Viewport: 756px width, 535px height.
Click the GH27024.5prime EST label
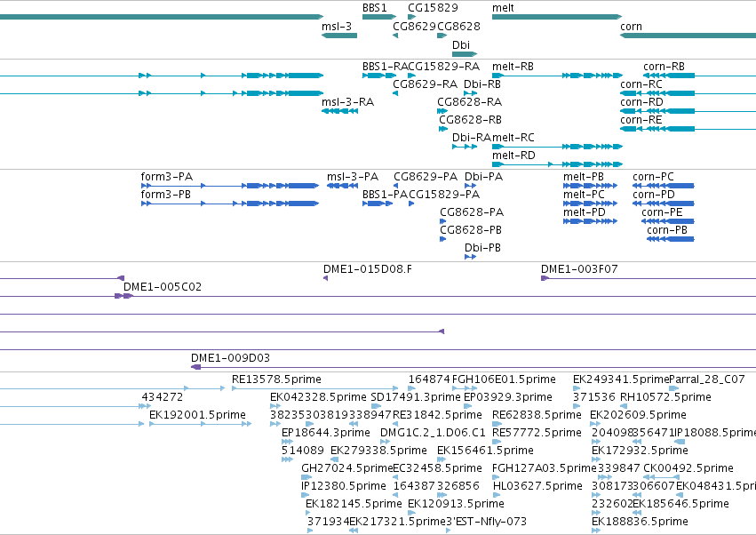point(347,468)
